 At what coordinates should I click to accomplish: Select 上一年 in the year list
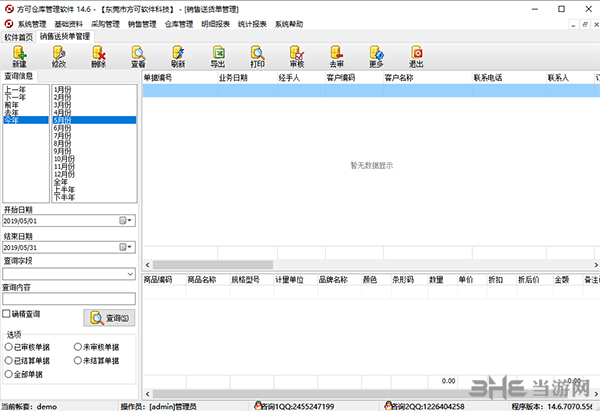tap(26, 90)
